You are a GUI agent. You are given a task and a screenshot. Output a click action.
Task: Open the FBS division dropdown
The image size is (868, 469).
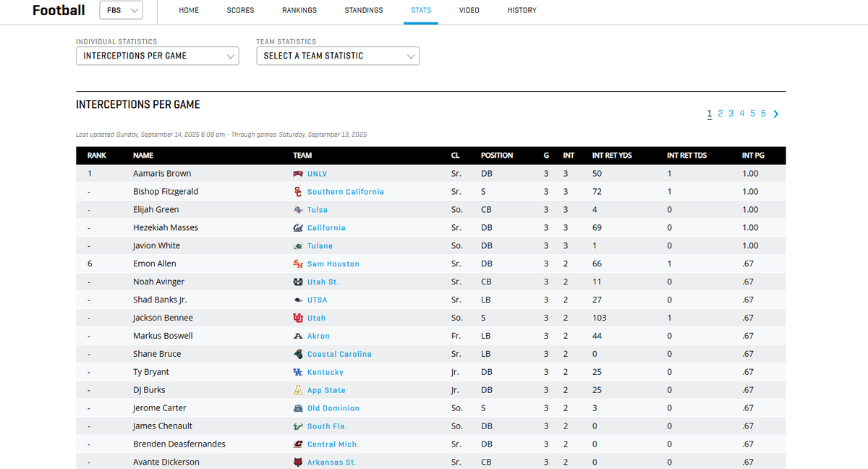tap(120, 10)
